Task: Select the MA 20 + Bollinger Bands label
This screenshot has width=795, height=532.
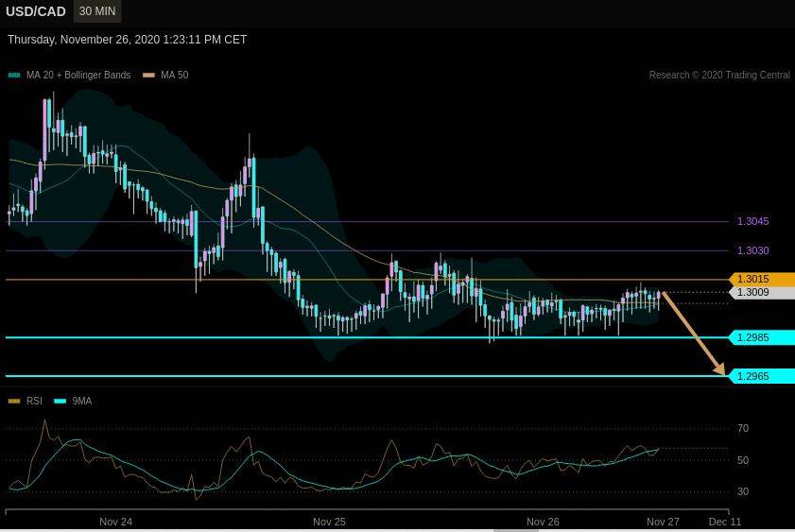Action: click(x=78, y=75)
